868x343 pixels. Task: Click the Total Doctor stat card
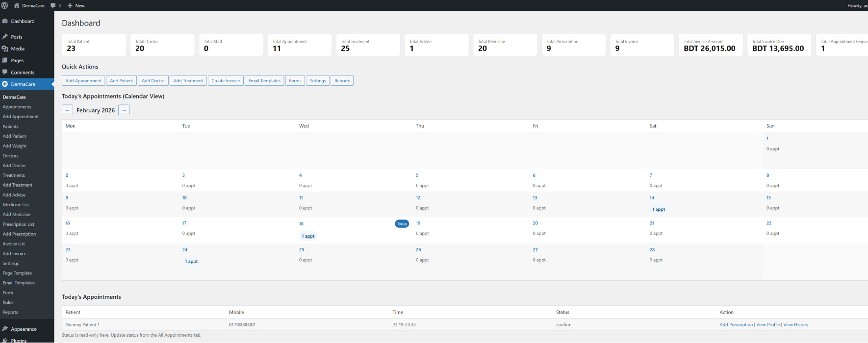pos(162,45)
